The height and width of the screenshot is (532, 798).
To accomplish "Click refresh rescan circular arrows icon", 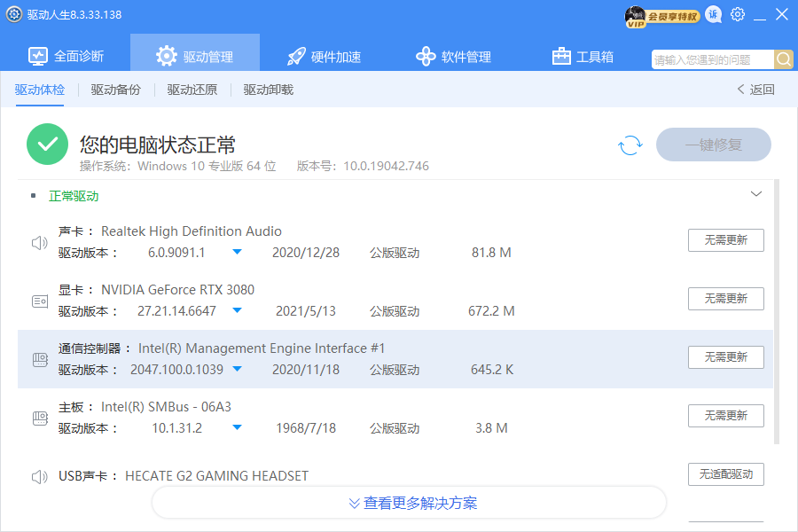I will pyautogui.click(x=630, y=145).
